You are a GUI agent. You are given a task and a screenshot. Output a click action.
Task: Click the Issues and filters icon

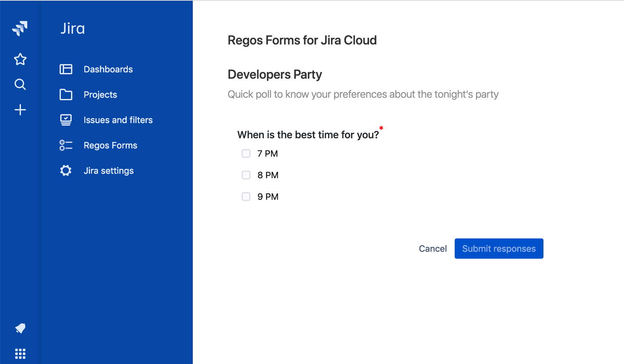66,120
